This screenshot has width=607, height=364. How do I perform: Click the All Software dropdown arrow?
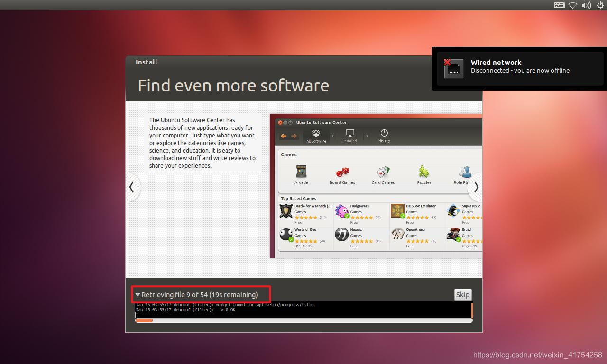(x=333, y=136)
